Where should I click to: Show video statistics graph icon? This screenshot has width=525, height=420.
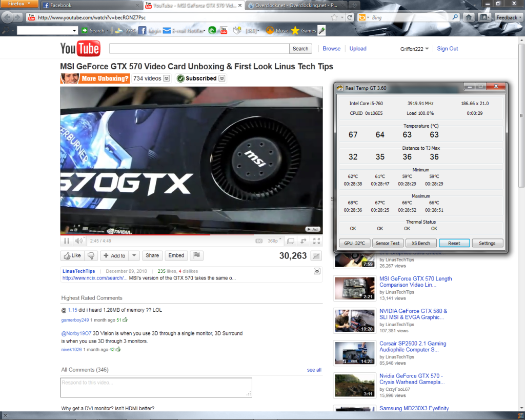[316, 256]
